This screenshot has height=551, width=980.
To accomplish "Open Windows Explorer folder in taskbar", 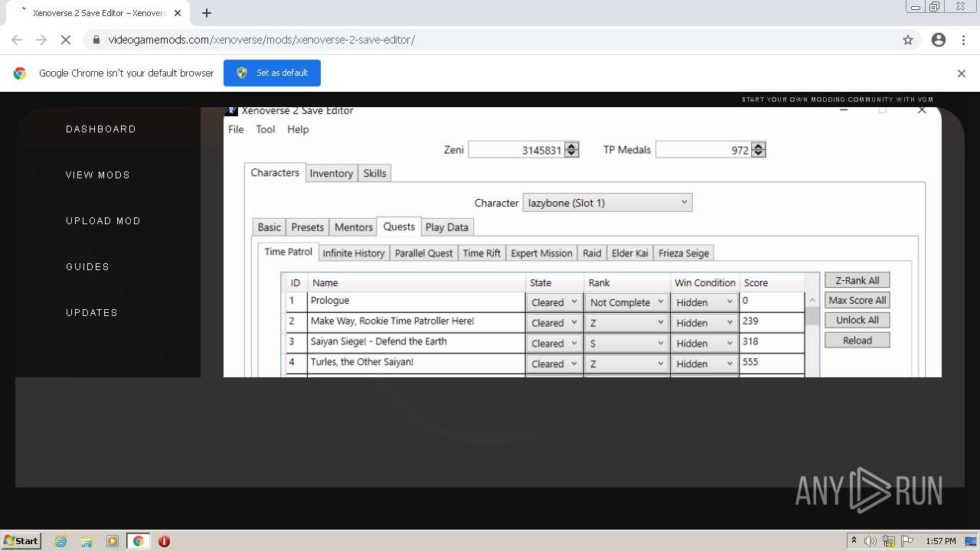I will [87, 541].
